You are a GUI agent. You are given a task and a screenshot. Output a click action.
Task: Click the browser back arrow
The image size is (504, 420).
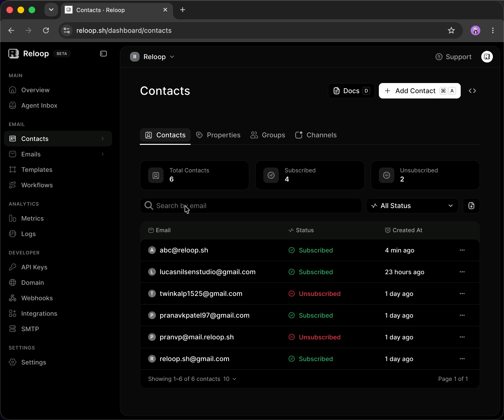click(11, 30)
